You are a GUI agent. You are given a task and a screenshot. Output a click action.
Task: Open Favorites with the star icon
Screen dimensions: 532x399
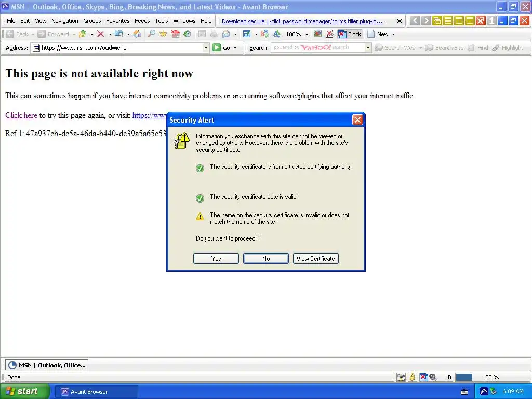[x=163, y=34]
